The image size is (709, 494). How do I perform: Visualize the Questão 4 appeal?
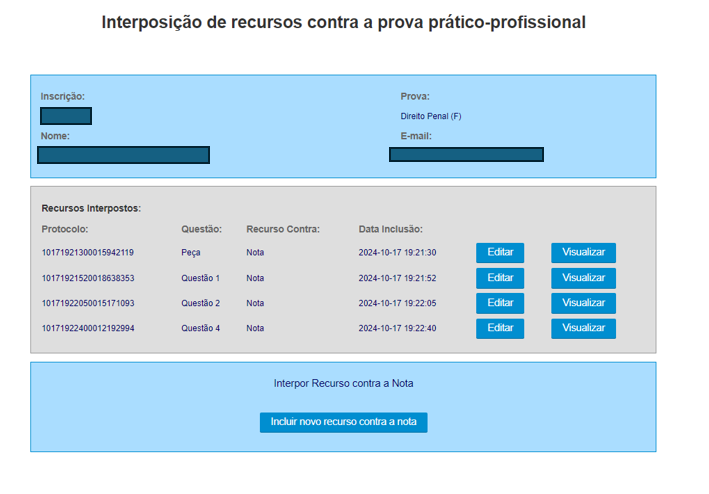pyautogui.click(x=583, y=328)
